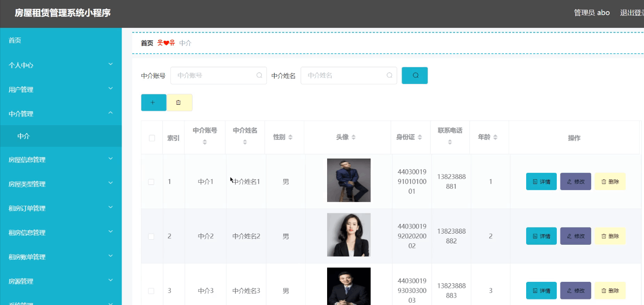Check the checkbox for row 2

(x=151, y=236)
